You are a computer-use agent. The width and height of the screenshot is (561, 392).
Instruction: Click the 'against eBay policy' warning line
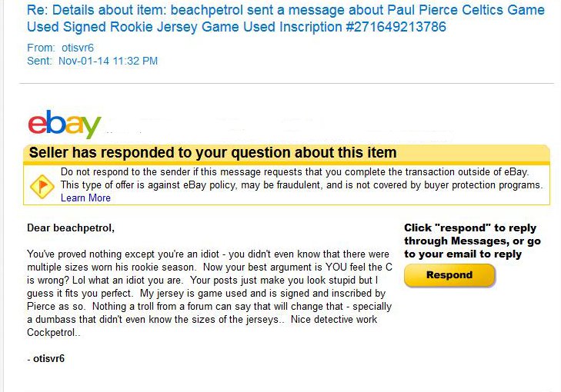[302, 185]
